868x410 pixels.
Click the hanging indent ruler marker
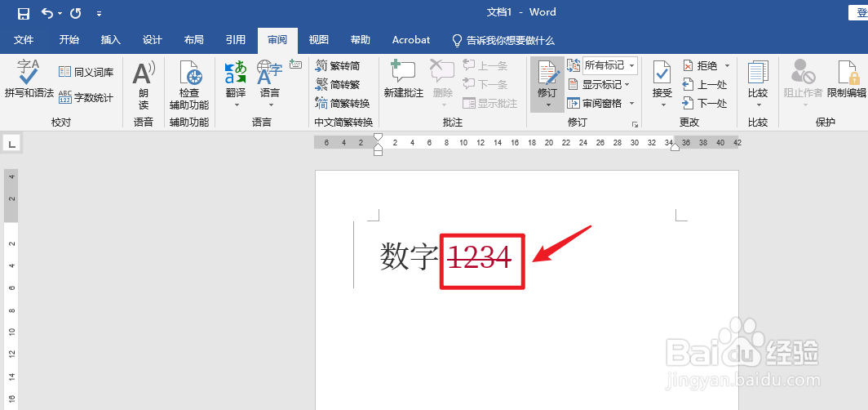pyautogui.click(x=378, y=146)
